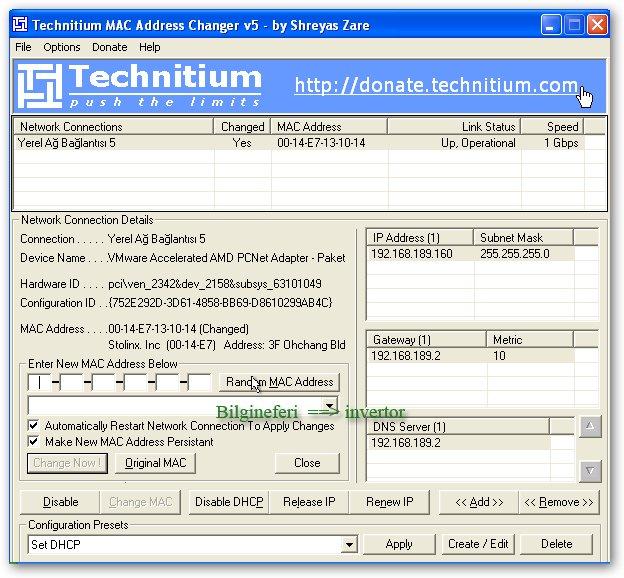Click the Subnet Mask column header
This screenshot has height=578, width=624.
click(523, 238)
